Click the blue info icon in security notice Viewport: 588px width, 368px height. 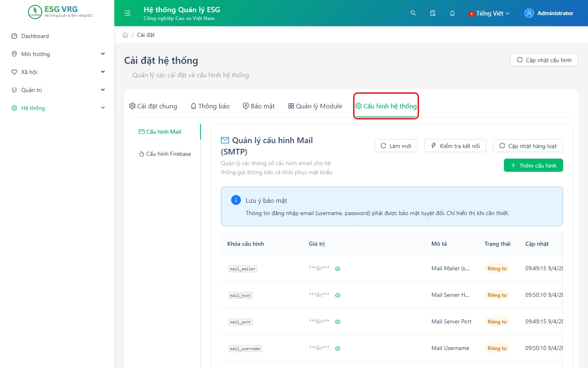pyautogui.click(x=236, y=200)
